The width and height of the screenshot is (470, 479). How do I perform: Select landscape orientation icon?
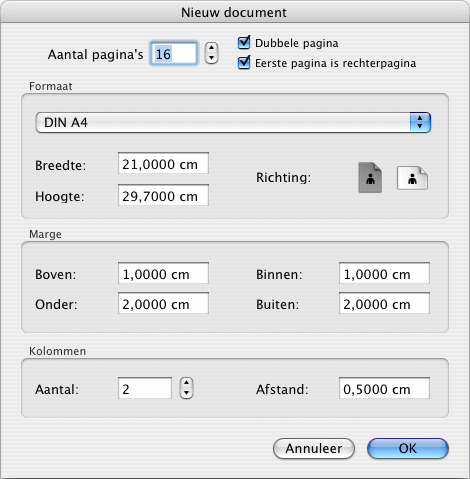click(412, 178)
